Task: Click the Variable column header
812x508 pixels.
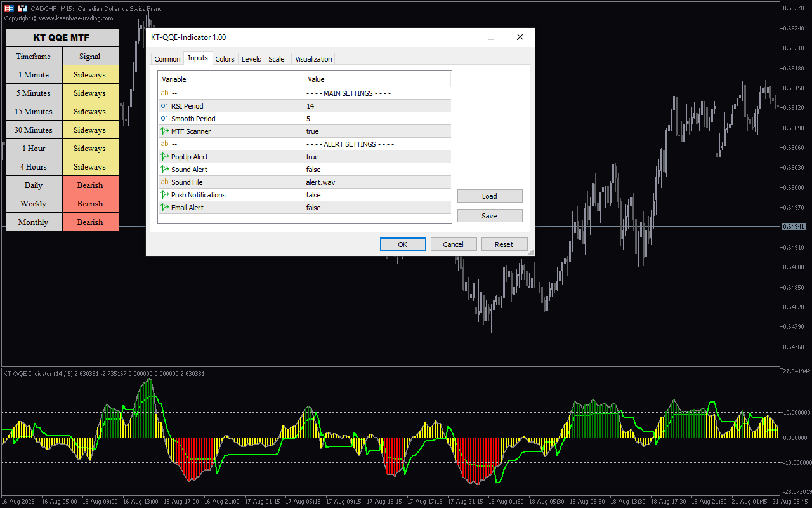Action: (x=232, y=79)
